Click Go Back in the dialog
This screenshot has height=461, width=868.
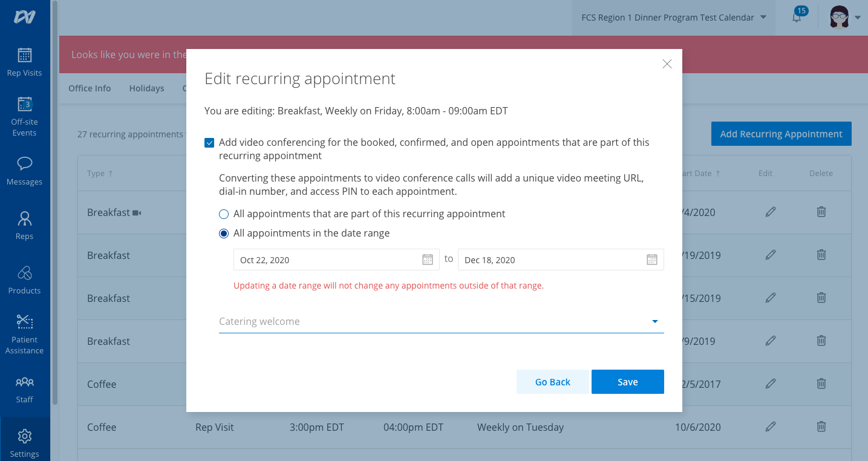click(x=552, y=382)
